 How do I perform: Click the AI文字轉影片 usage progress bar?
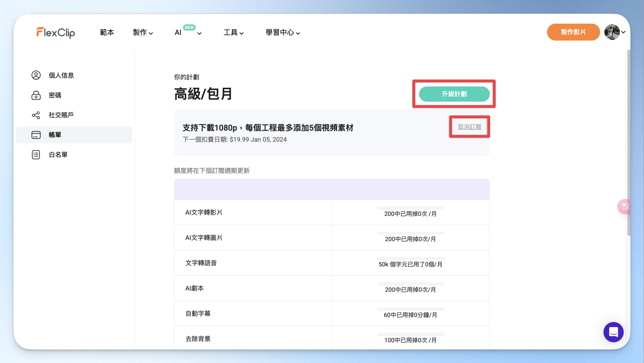click(411, 208)
